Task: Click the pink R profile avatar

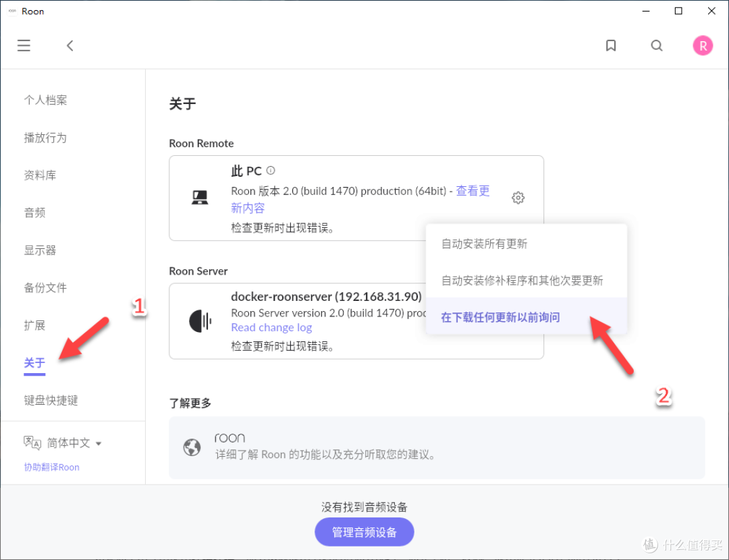Action: point(703,45)
